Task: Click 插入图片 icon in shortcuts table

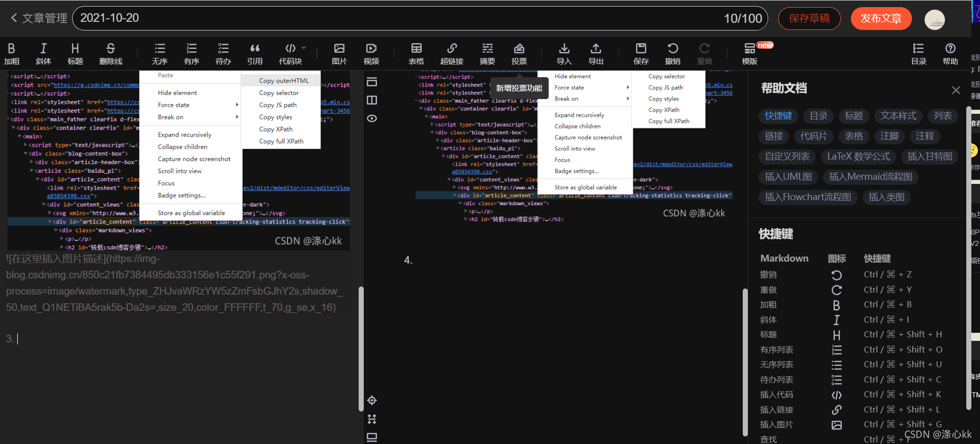Action: [x=836, y=425]
